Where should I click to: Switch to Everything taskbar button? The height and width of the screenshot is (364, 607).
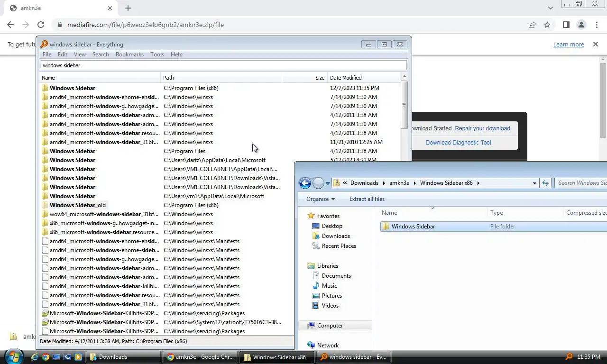tap(354, 357)
